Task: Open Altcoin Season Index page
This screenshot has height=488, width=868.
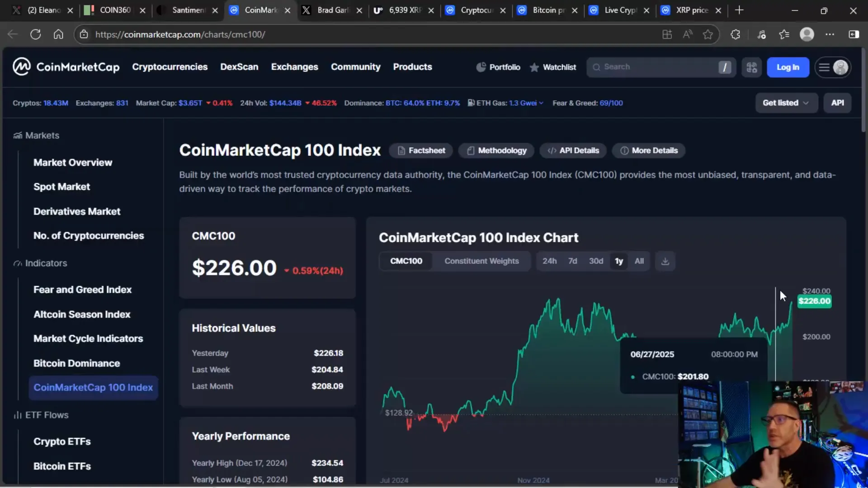Action: (82, 314)
